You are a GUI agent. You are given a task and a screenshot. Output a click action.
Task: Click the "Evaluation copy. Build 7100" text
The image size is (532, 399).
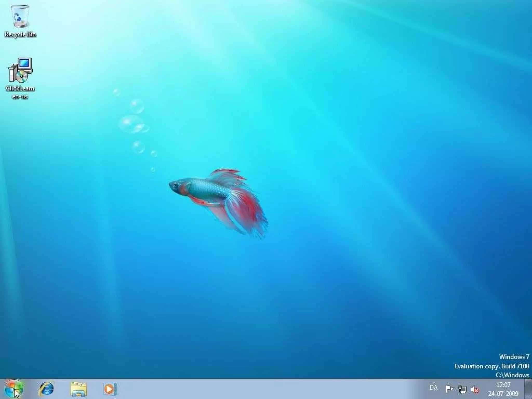tap(491, 366)
